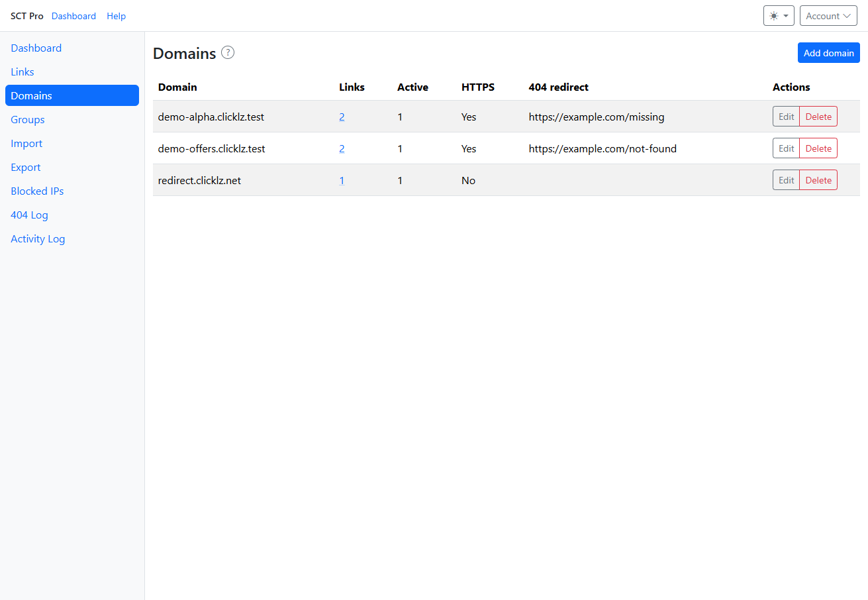Delete the demo-alpha.clicklz.test domain

tap(818, 117)
